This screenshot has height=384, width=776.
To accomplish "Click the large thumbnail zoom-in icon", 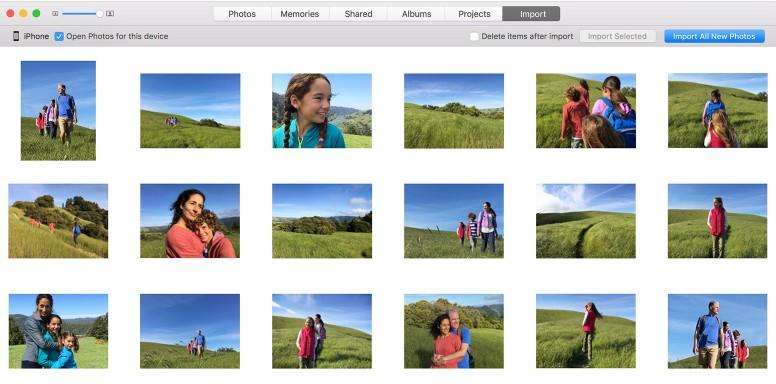I will (110, 14).
